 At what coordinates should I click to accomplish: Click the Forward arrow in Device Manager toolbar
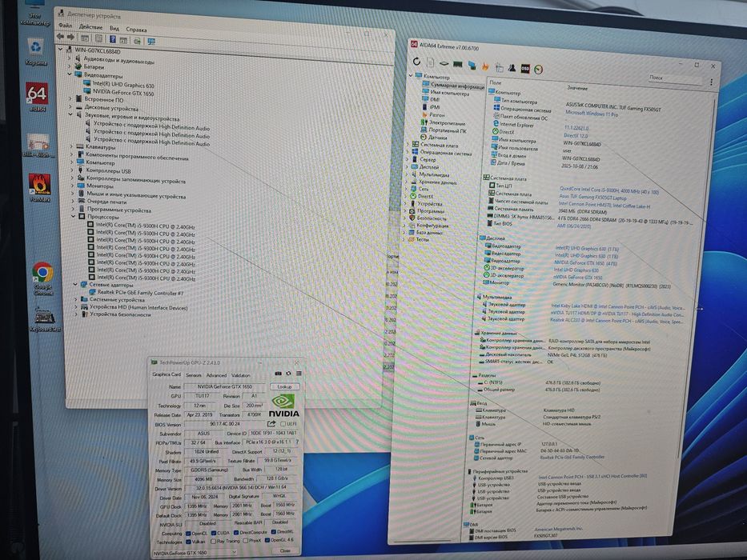point(70,37)
